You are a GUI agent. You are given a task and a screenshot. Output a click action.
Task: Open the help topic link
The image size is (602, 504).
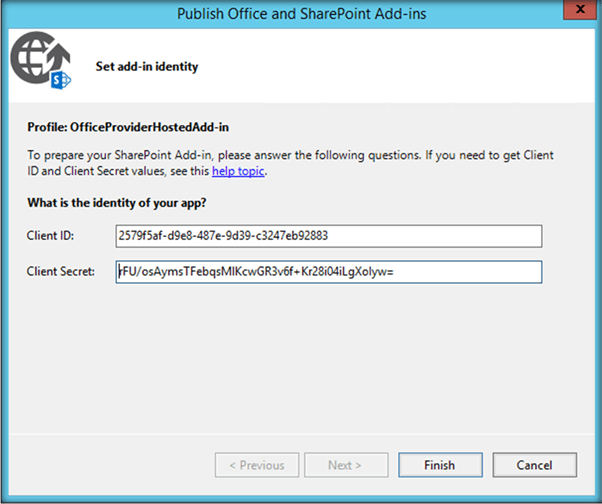[238, 171]
